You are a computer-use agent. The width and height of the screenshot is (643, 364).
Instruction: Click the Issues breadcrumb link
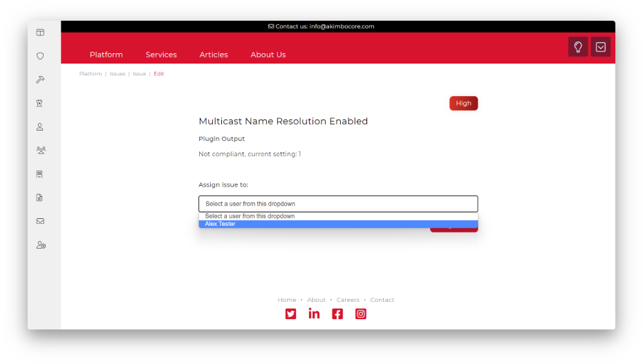(x=118, y=74)
